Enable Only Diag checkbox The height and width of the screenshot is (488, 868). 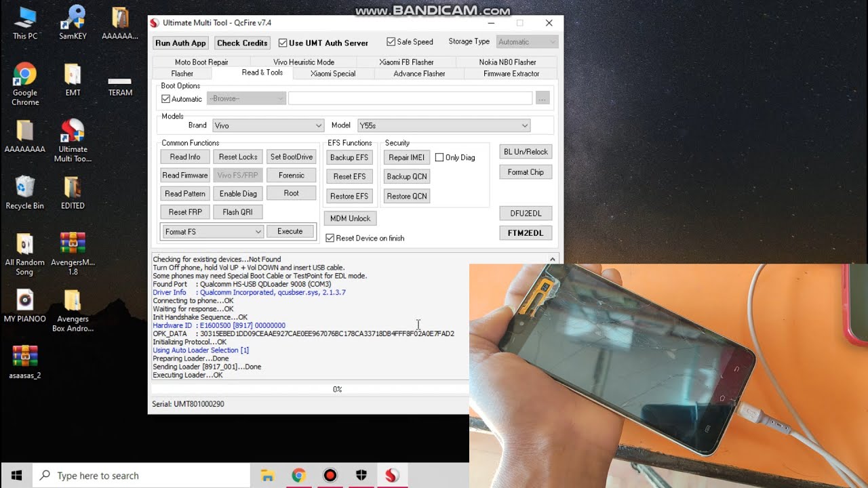click(x=439, y=157)
